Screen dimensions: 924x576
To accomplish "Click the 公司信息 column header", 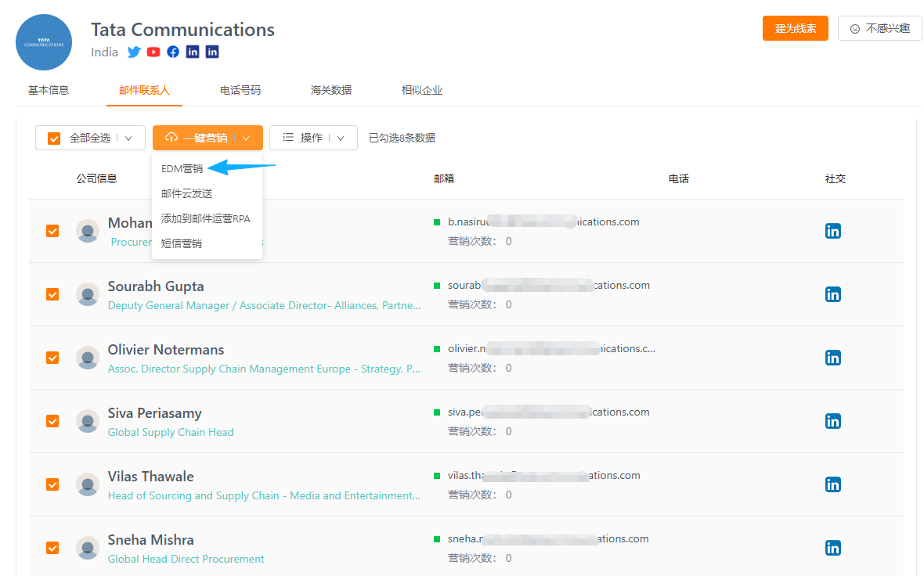I will [96, 178].
